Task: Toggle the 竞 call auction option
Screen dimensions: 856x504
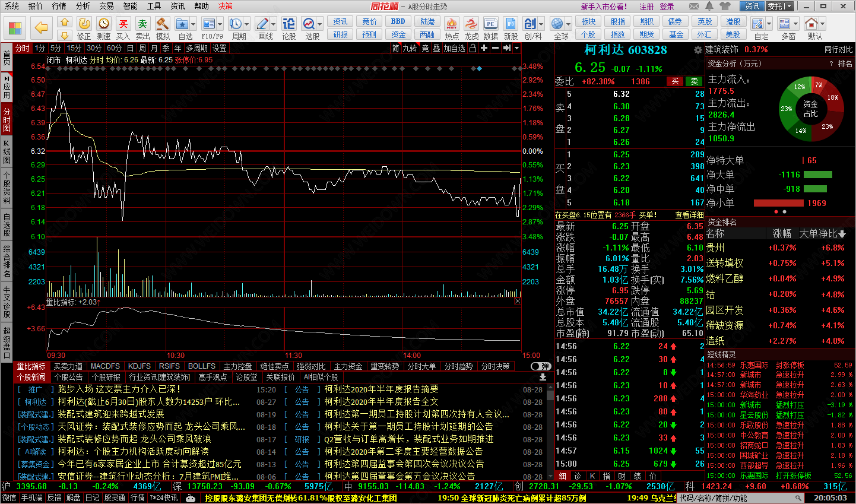Action: point(425,48)
